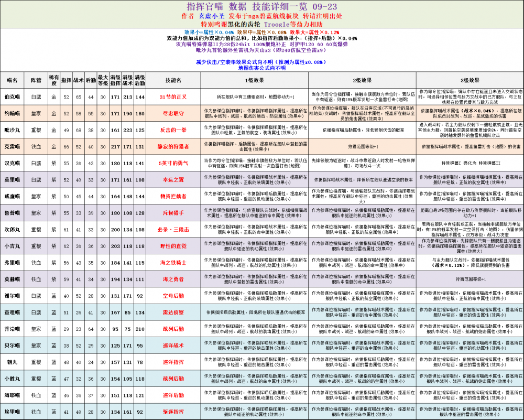Select the name cell '埃里喵'
The width and height of the screenshot is (524, 420).
pyautogui.click(x=12, y=412)
